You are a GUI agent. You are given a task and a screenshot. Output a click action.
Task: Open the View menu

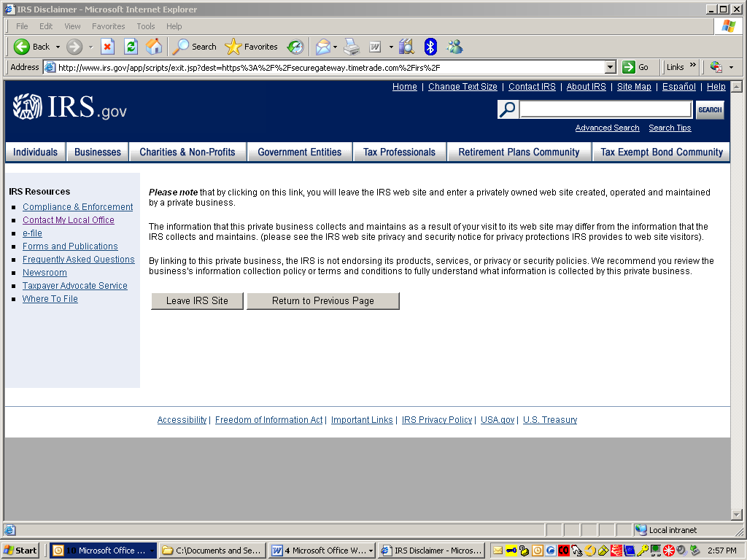(72, 26)
